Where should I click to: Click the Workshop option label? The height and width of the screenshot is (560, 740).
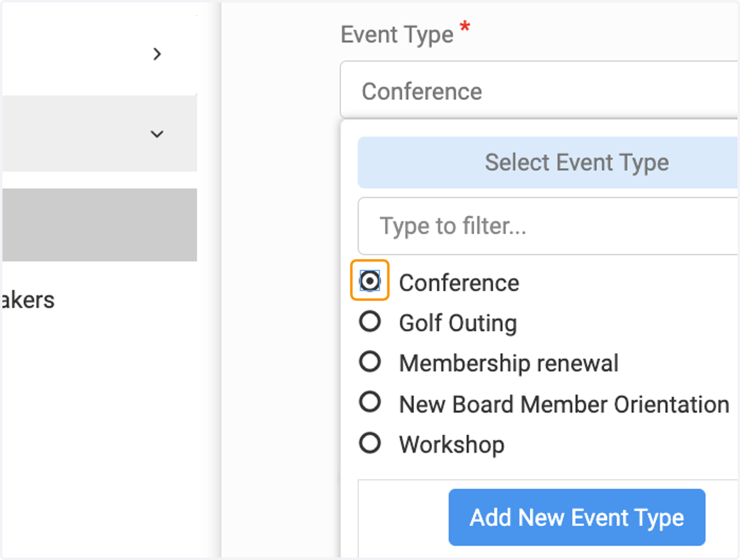tap(451, 445)
